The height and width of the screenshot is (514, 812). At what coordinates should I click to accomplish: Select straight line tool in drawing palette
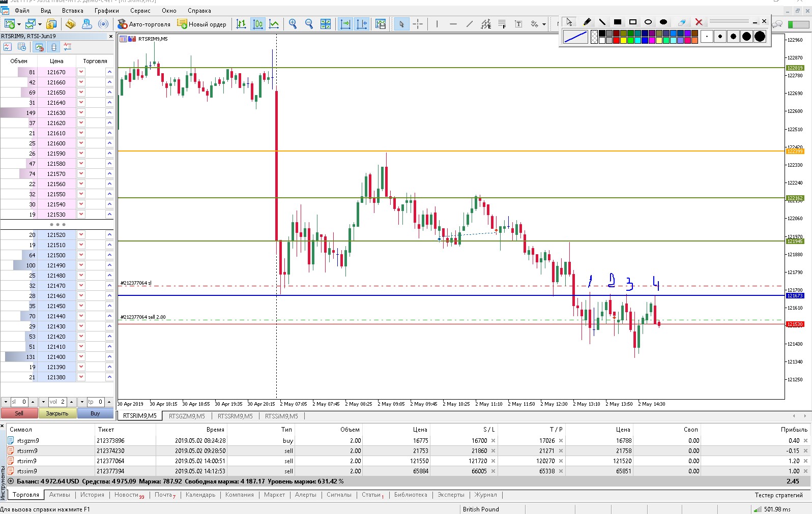click(602, 22)
